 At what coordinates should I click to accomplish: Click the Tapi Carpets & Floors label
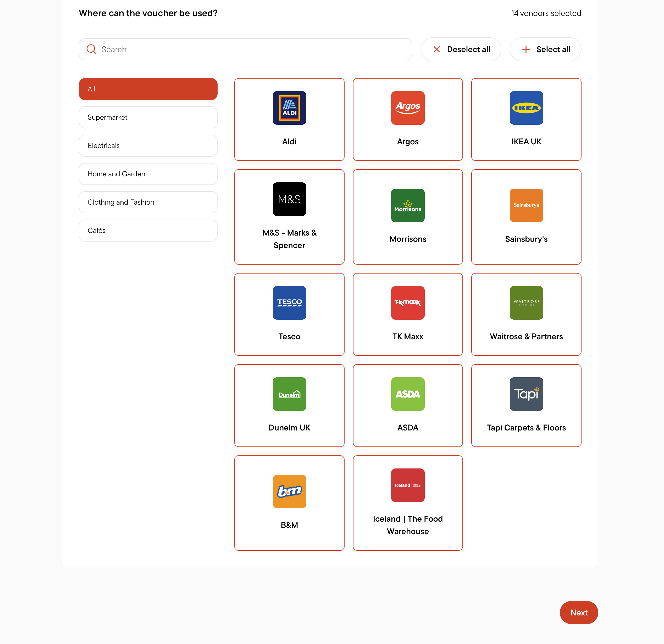click(526, 428)
